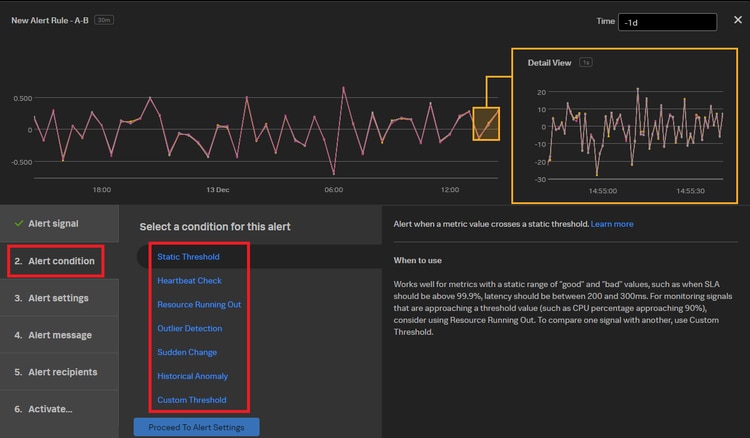Image resolution: width=750 pixels, height=438 pixels.
Task: Click the 1s badge beside Detail View
Action: (586, 63)
